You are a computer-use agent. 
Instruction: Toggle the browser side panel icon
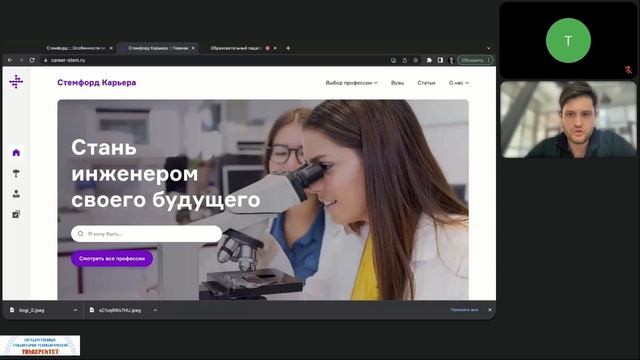[x=440, y=60]
